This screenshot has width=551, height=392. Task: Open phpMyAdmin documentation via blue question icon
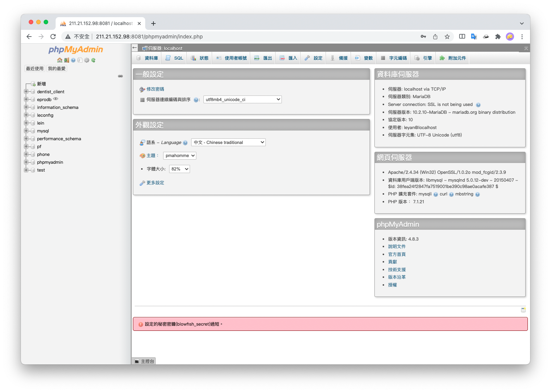point(73,60)
